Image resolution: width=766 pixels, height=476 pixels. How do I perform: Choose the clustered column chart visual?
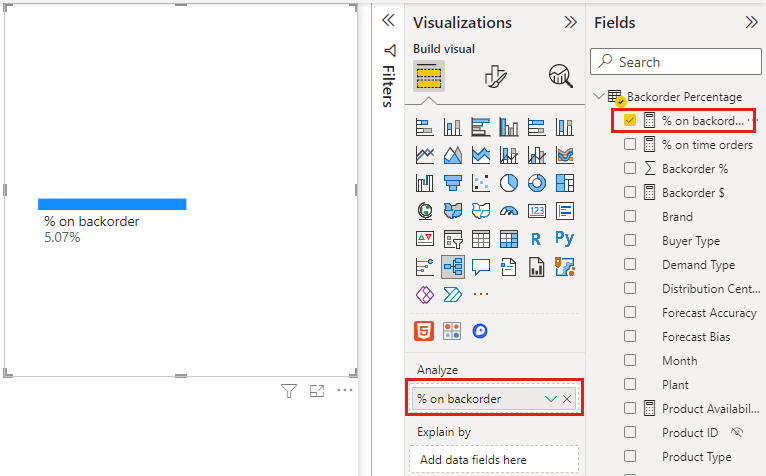click(509, 128)
